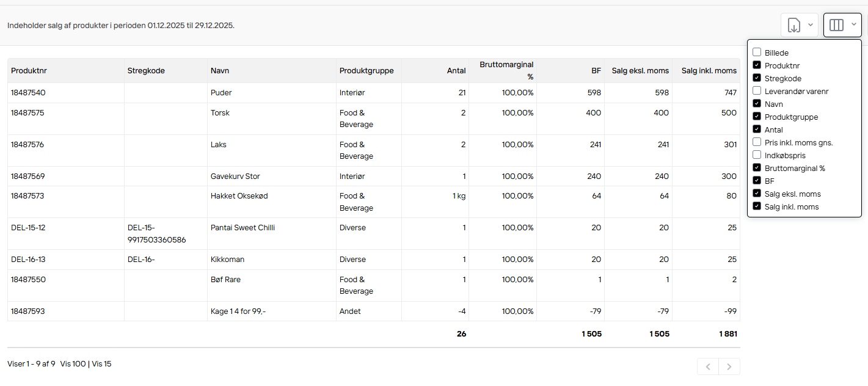The width and height of the screenshot is (868, 386).
Task: Select the Puder product row name
Action: [x=221, y=93]
